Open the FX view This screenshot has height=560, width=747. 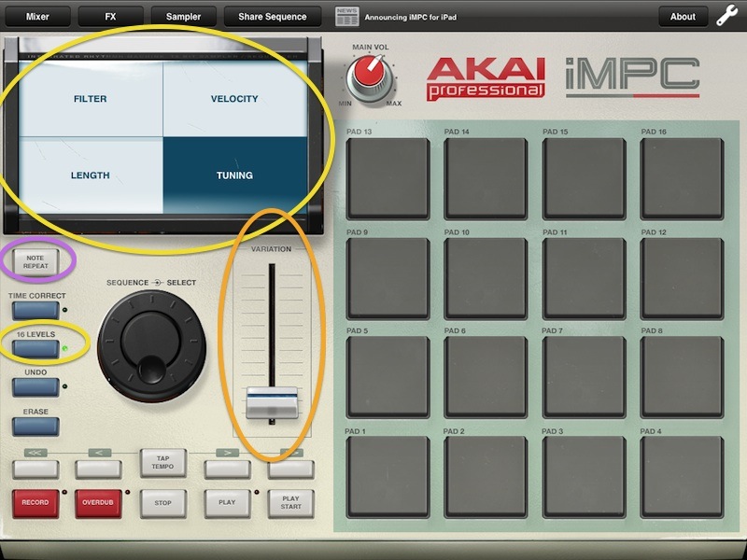tap(110, 17)
